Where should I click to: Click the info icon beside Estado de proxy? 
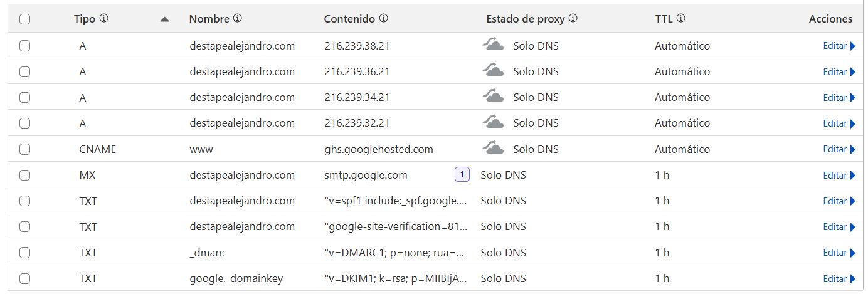click(x=573, y=19)
